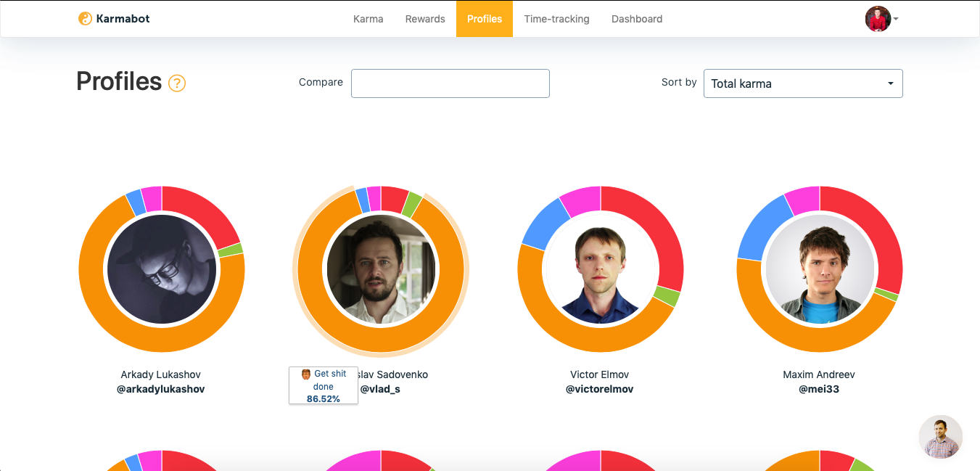Go to the Karma tab
The image size is (980, 471).
point(368,19)
